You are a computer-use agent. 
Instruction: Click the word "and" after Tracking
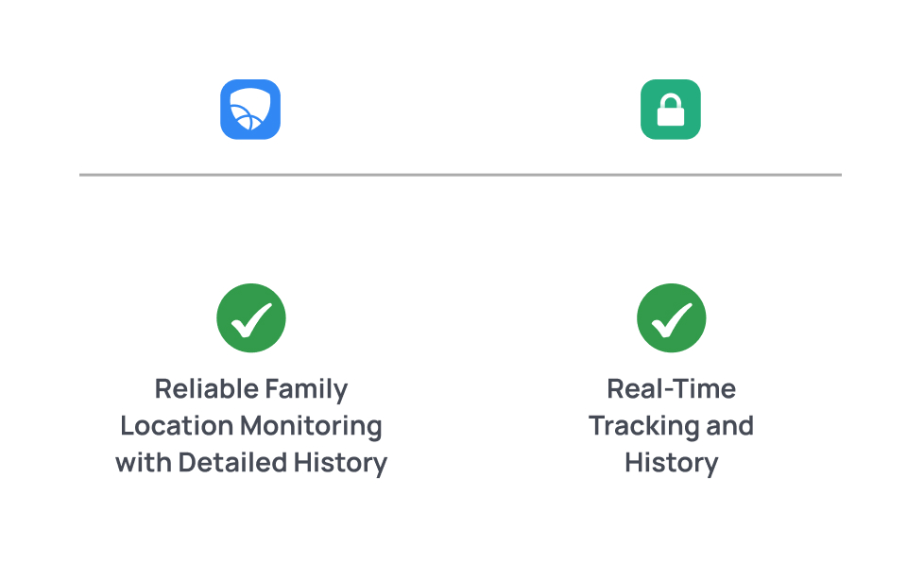point(729,426)
